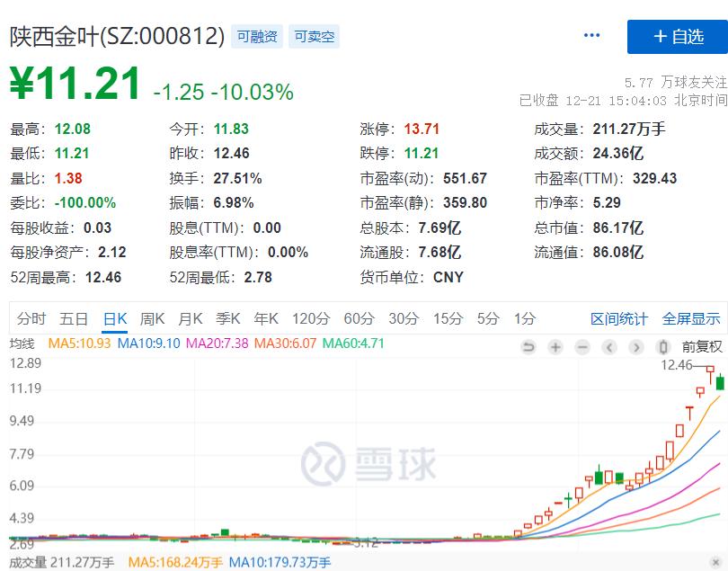Click the latest green candlestick
This screenshot has width=728, height=571.
tap(720, 382)
